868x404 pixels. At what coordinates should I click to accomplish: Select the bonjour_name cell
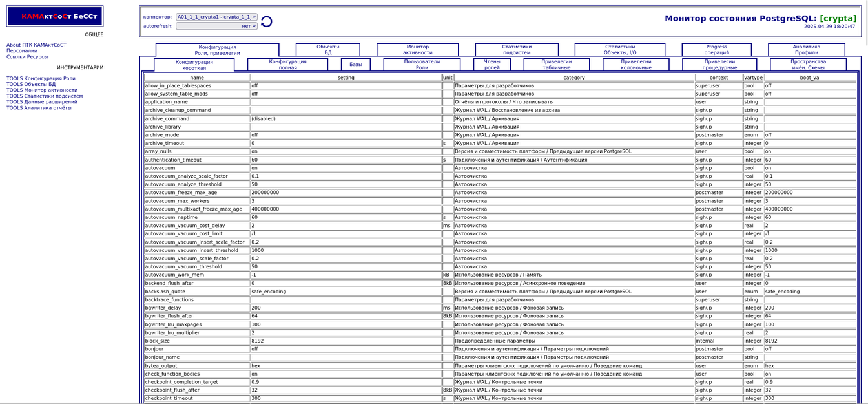(197, 357)
